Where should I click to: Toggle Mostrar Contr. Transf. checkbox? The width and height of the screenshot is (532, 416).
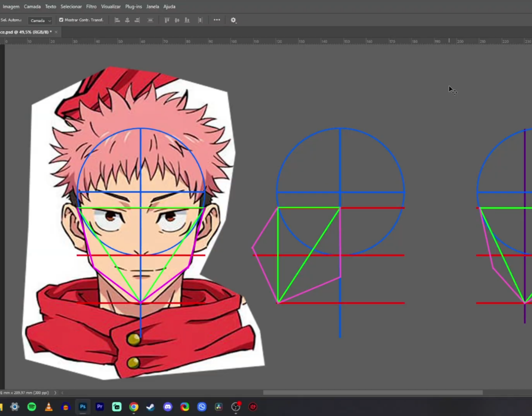click(x=61, y=20)
